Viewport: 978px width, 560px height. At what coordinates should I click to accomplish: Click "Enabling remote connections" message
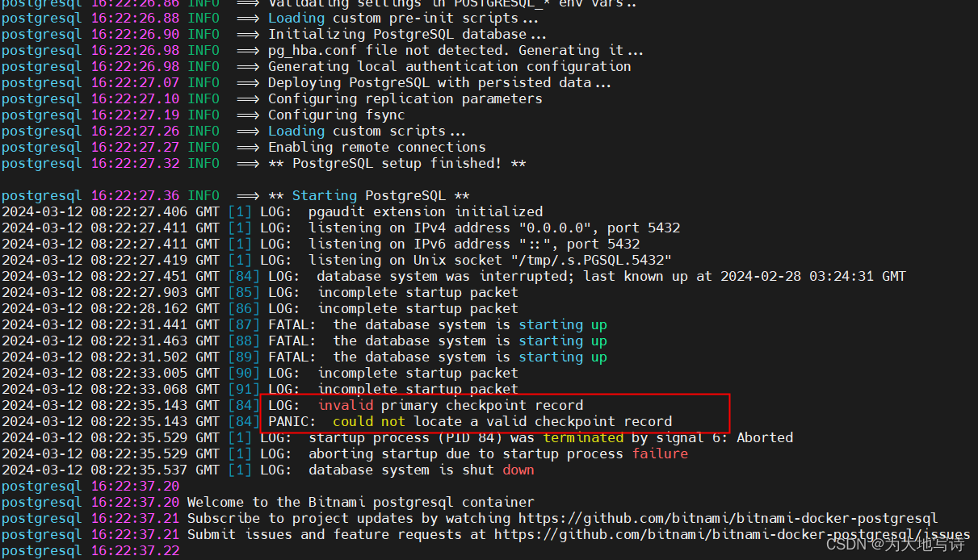(x=376, y=147)
